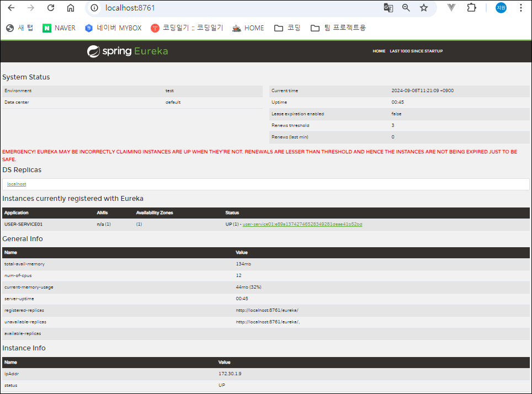The width and height of the screenshot is (532, 394).
Task: Select the red EMERGENCY warning text
Action: pyautogui.click(x=259, y=156)
